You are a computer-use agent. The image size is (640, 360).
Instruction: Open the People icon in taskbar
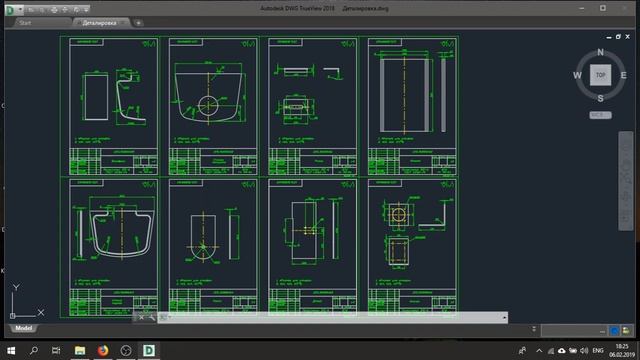[522, 351]
